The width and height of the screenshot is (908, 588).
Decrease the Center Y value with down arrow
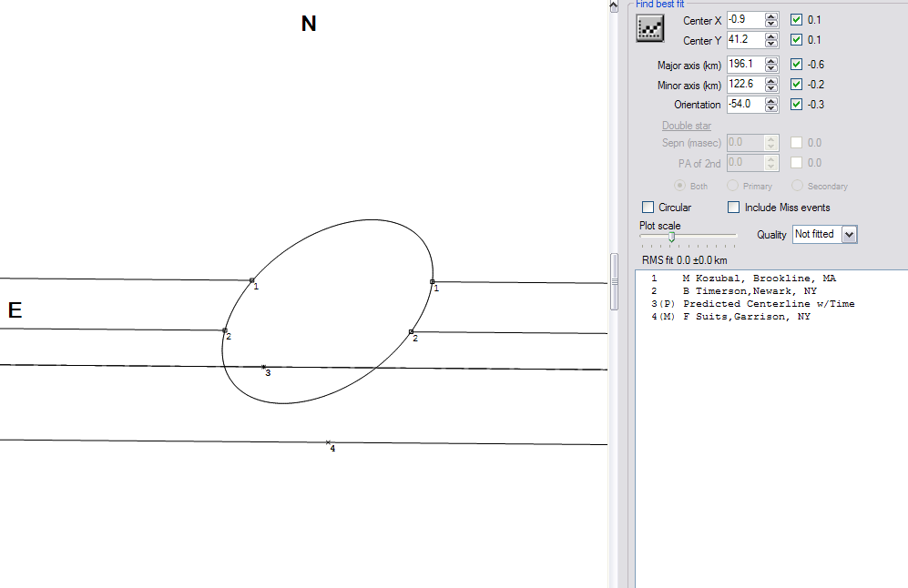point(771,44)
